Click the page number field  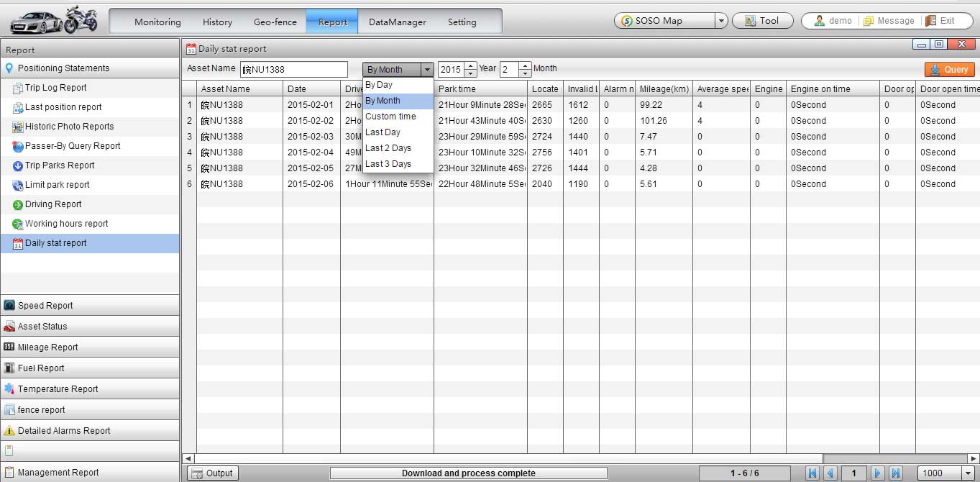coord(853,473)
